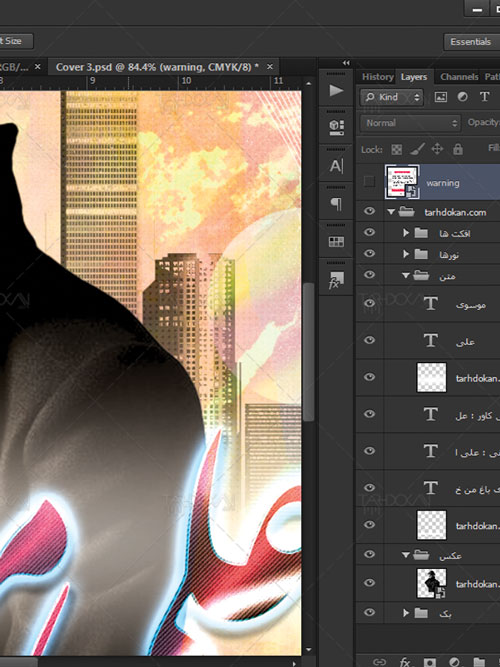Click canvas scroll down arrow
This screenshot has height=667, width=500.
click(x=309, y=650)
